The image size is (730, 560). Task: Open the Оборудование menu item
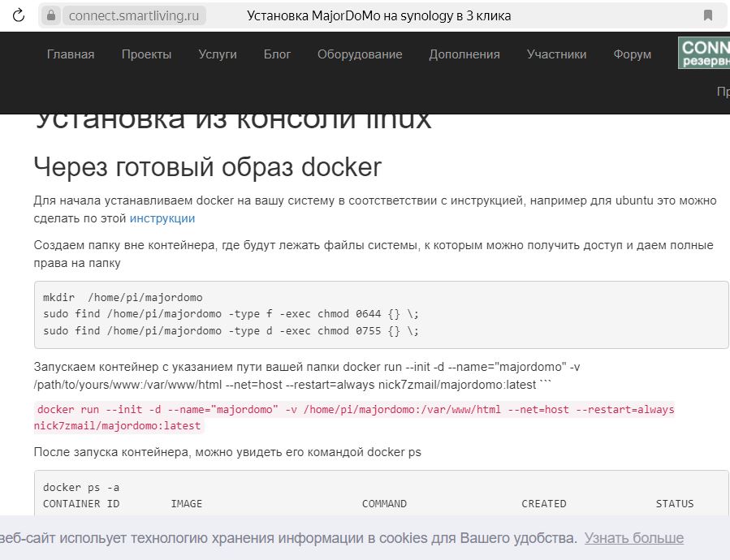click(x=360, y=54)
